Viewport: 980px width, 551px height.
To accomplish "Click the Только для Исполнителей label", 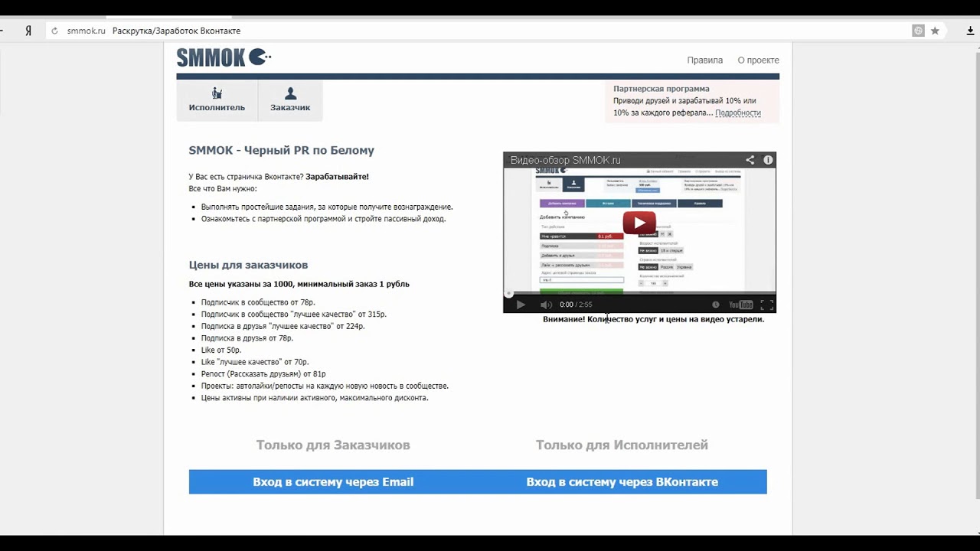I will point(622,445).
